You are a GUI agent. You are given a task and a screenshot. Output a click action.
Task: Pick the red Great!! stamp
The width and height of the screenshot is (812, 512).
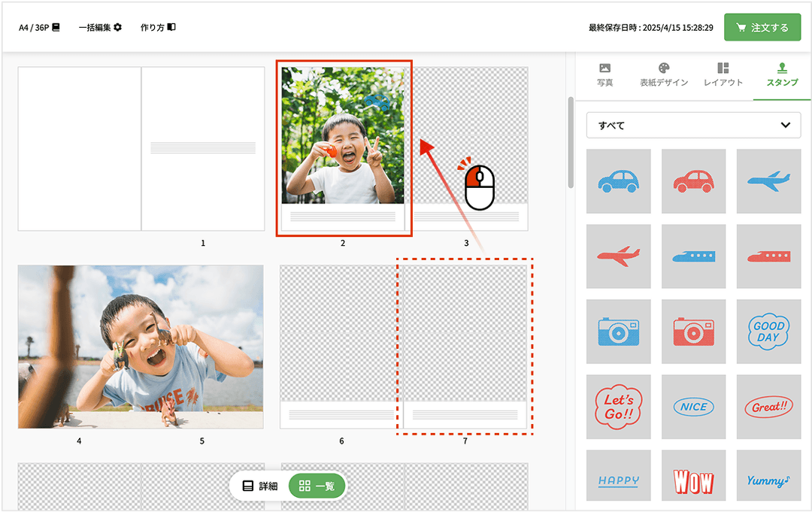pyautogui.click(x=768, y=407)
